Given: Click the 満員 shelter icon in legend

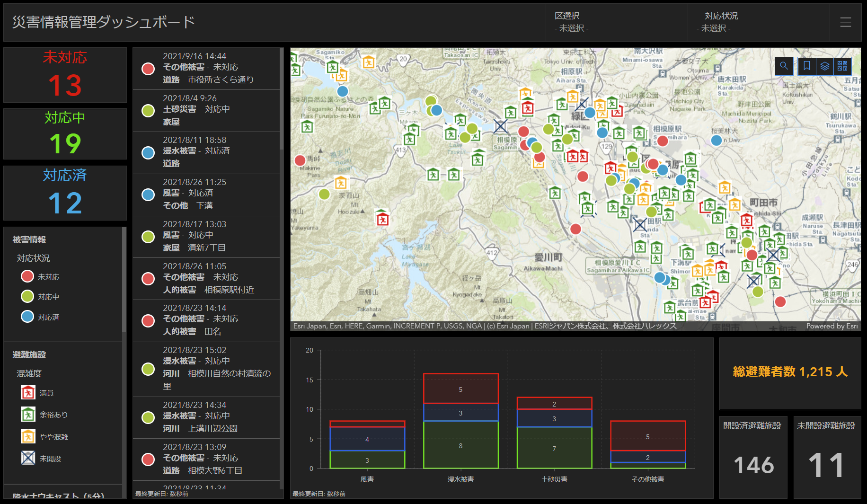Looking at the screenshot, I should coord(28,392).
